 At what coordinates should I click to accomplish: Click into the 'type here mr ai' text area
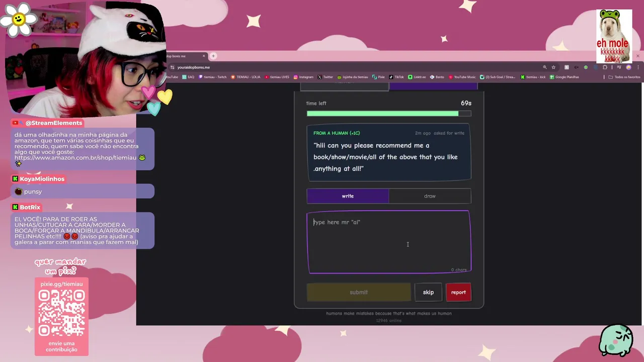coord(389,242)
